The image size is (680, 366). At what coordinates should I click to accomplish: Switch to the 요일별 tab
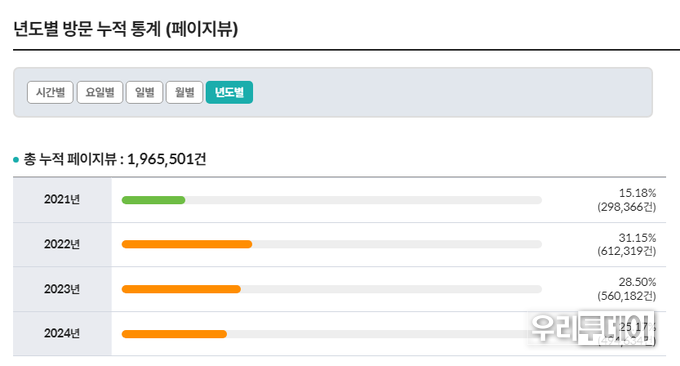pyautogui.click(x=100, y=92)
